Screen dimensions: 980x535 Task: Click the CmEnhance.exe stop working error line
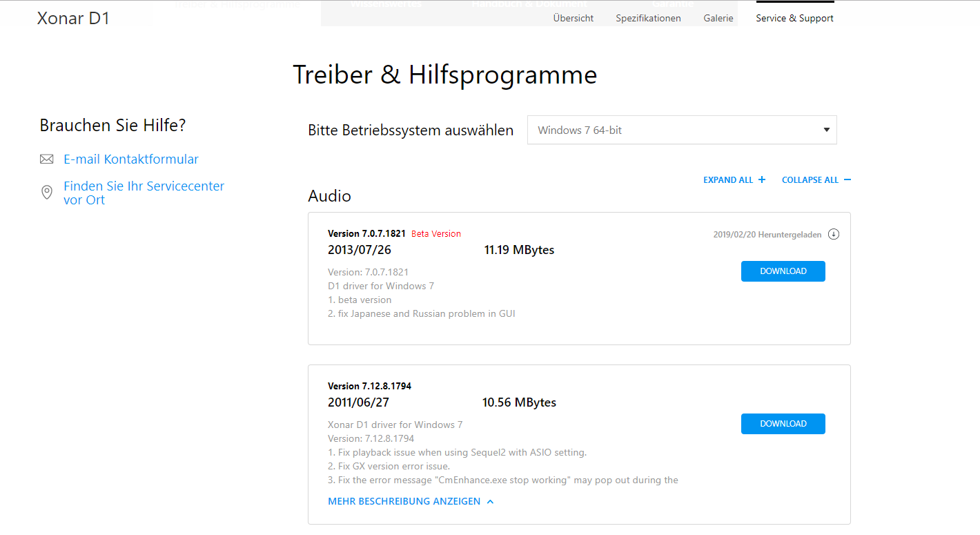point(503,480)
